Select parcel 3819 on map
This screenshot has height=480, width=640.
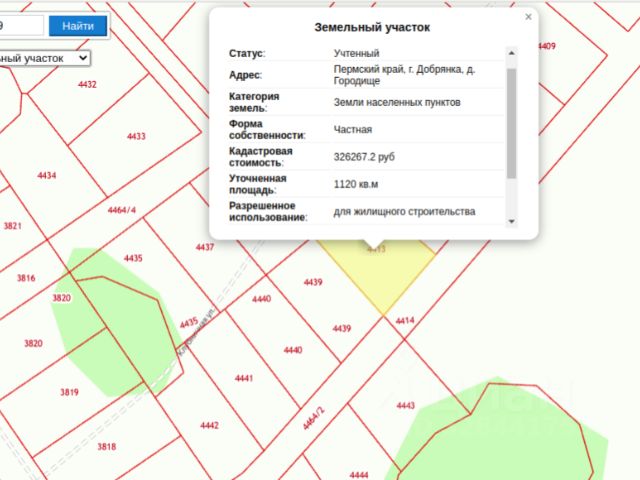(x=69, y=393)
